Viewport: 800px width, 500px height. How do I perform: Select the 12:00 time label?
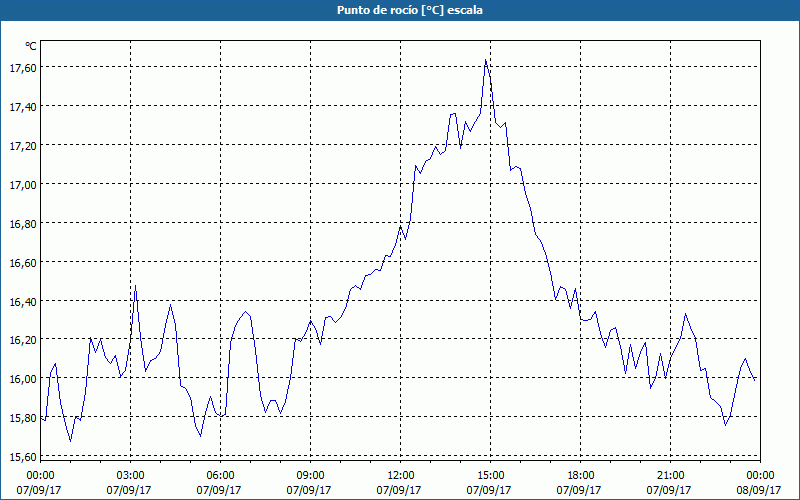(401, 476)
